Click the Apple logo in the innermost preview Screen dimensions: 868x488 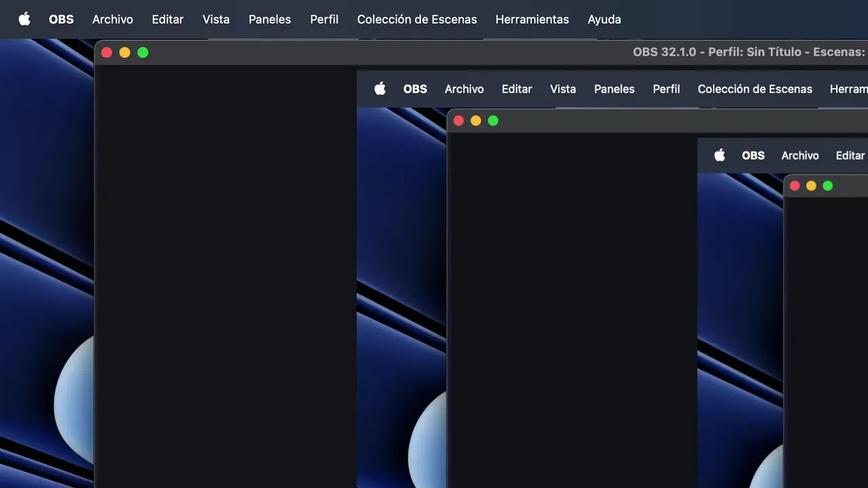point(719,155)
